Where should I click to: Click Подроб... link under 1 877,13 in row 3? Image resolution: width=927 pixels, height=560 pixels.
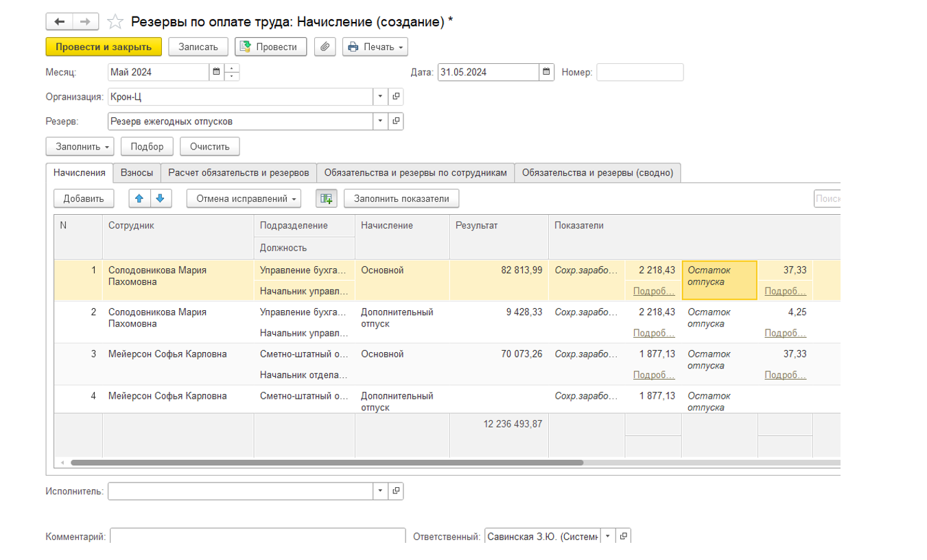(654, 375)
